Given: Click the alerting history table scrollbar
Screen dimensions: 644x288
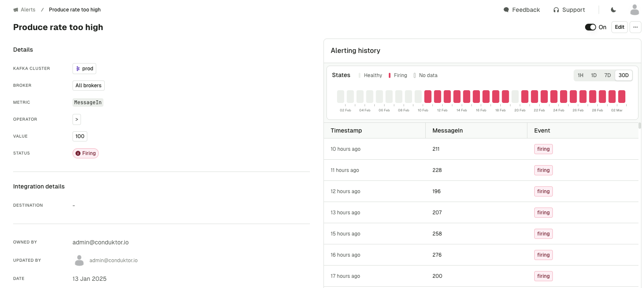Looking at the screenshot, I should pyautogui.click(x=640, y=126).
